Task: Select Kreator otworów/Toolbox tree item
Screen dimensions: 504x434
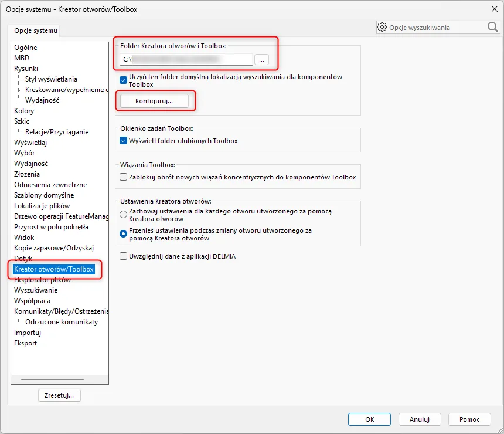Action: (x=54, y=269)
